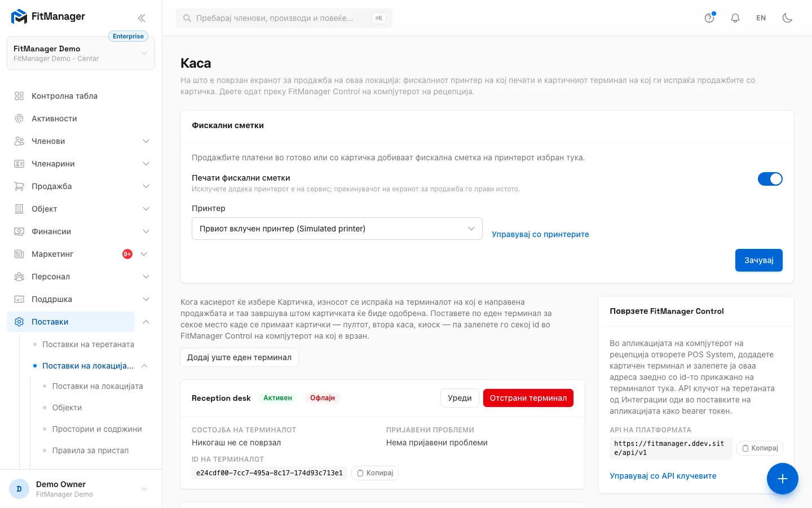The height and width of the screenshot is (508, 812).
Task: Switch language via EN button
Action: [761, 18]
